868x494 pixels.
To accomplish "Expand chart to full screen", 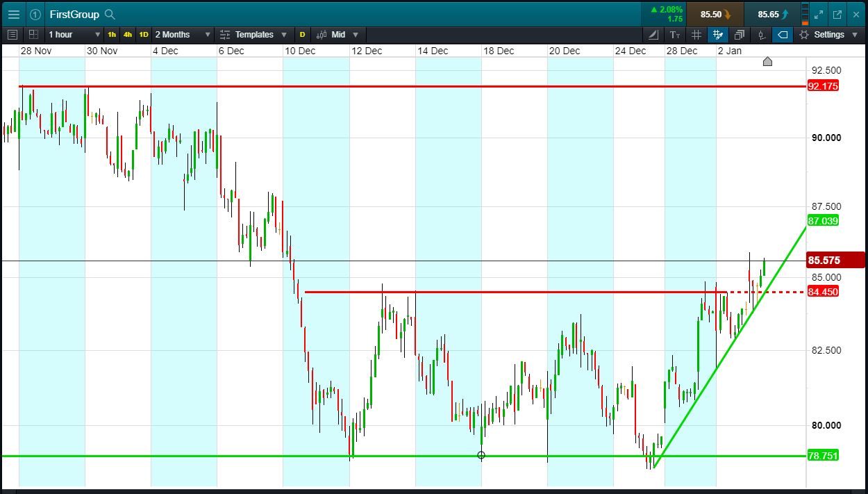I will pyautogui.click(x=819, y=14).
